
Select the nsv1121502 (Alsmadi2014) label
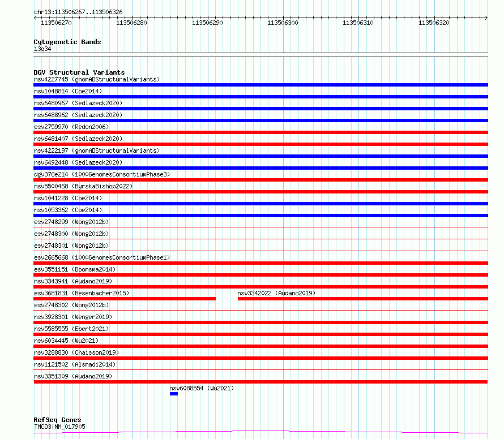click(75, 364)
